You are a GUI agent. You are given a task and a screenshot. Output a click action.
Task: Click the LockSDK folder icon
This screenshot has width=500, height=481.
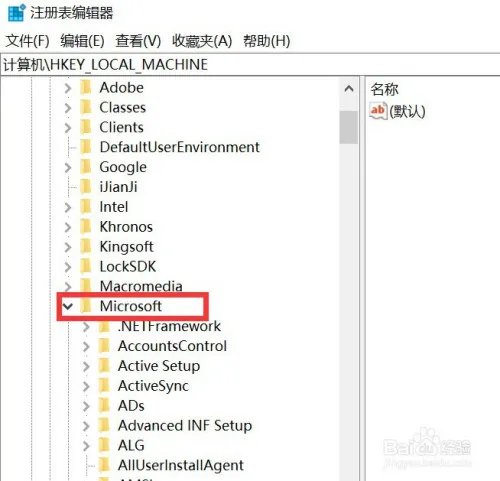tap(86, 266)
